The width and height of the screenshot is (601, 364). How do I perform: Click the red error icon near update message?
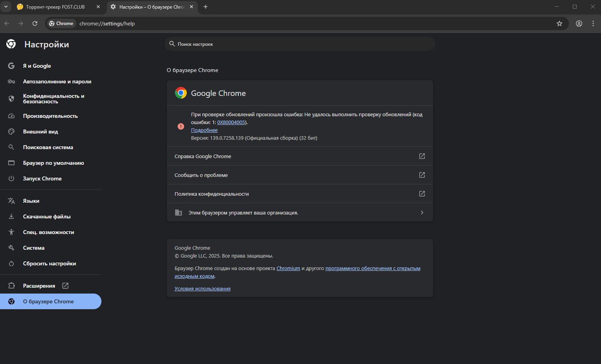click(x=181, y=126)
